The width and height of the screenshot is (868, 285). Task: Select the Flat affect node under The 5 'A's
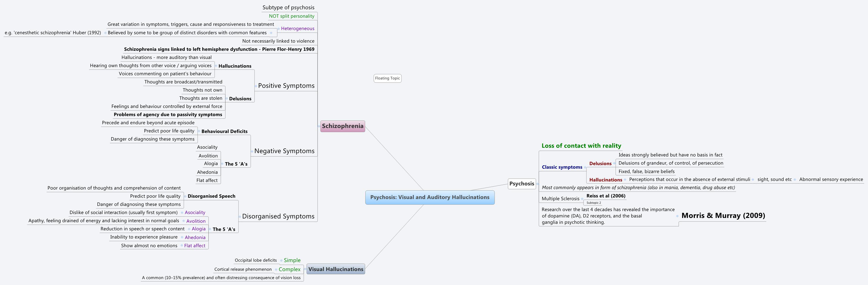[208, 180]
